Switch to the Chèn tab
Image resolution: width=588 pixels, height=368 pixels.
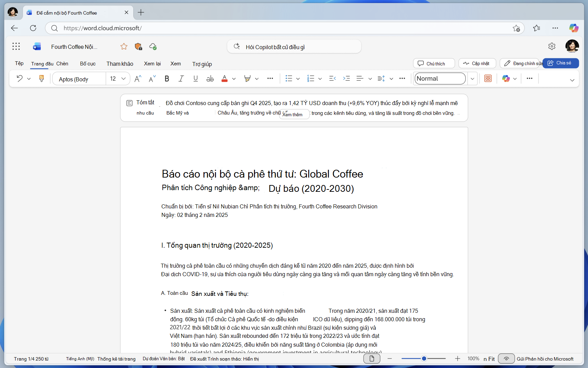(62, 63)
